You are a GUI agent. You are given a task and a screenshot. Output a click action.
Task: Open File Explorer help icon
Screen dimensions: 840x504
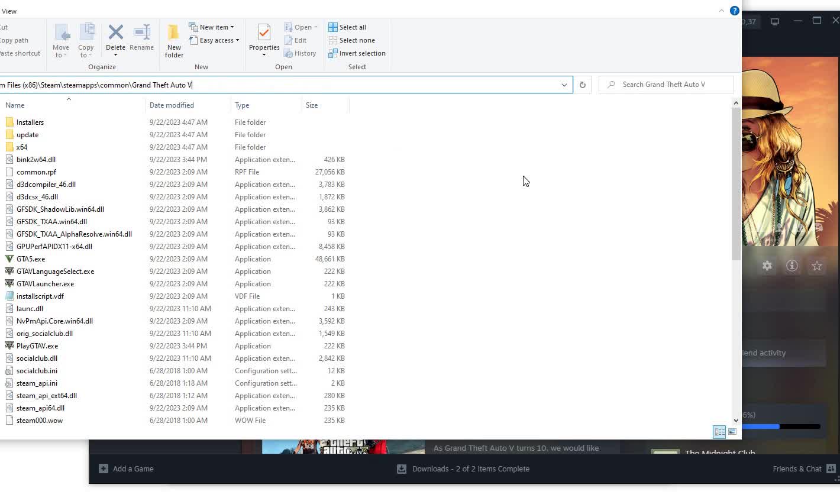734,11
